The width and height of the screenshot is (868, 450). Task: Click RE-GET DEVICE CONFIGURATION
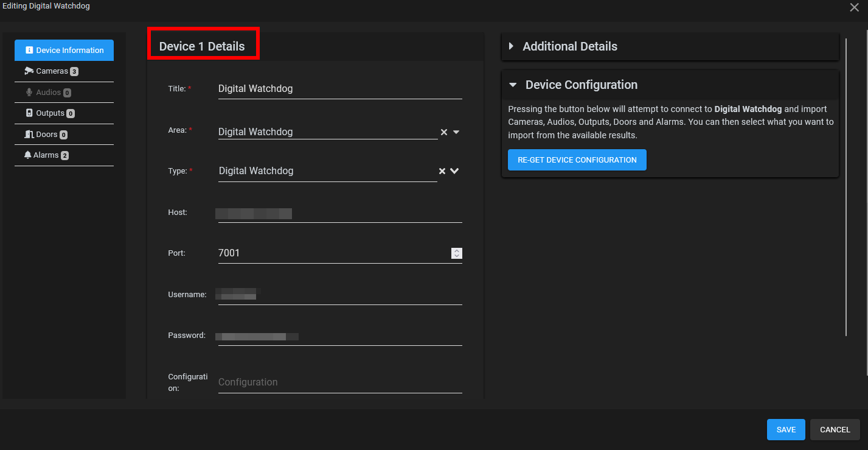577,160
